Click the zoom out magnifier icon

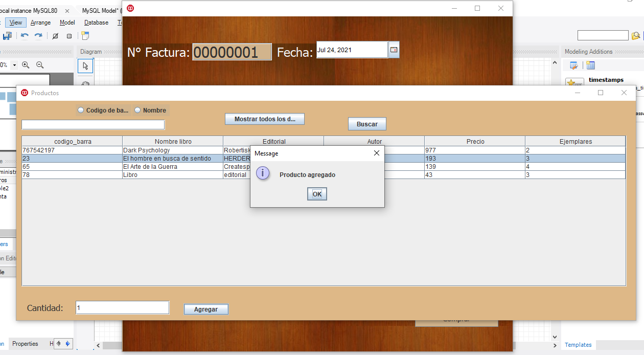pyautogui.click(x=40, y=65)
